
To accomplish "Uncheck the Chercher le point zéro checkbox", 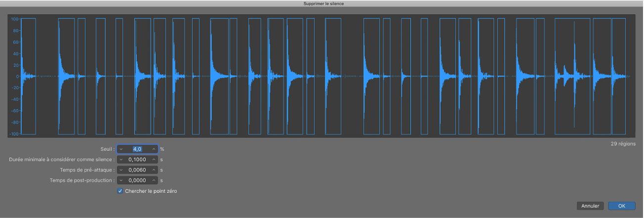I will (120, 191).
